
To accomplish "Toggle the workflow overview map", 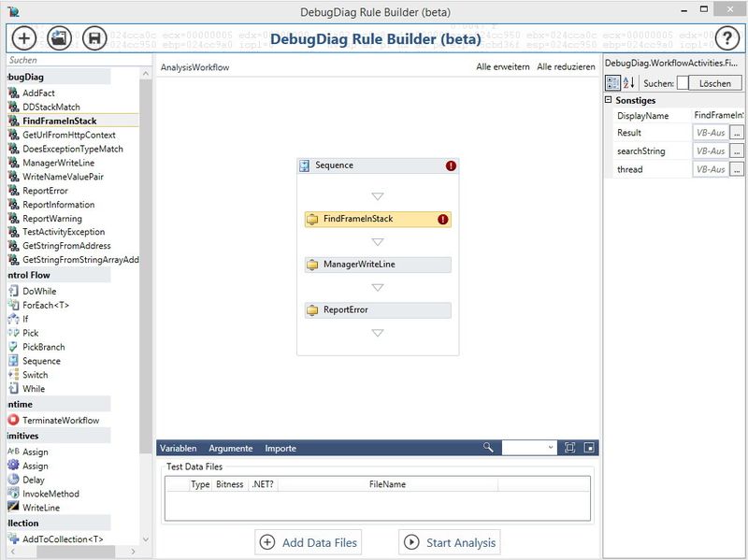I will (589, 447).
